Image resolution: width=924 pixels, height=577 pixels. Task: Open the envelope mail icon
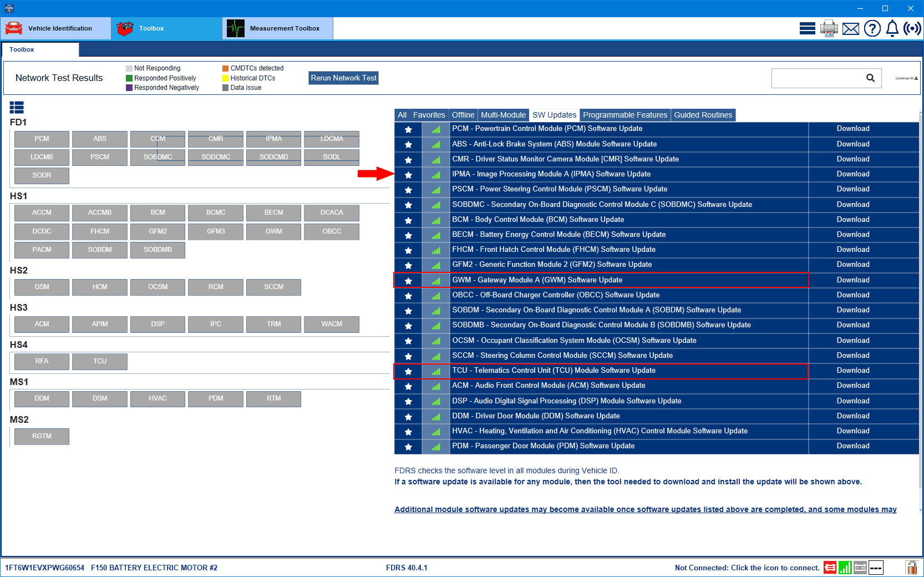pos(851,28)
